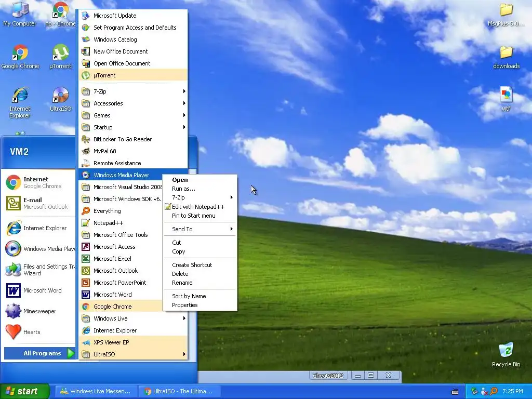
Task: Click XPS Viewer EP icon
Action: pos(86,342)
